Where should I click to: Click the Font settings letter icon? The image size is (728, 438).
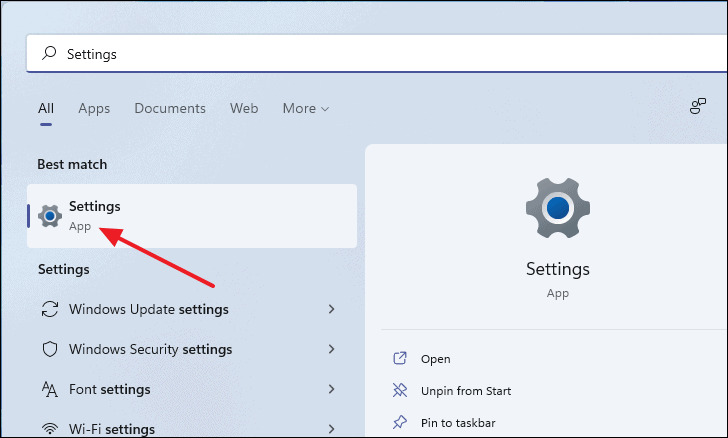point(50,389)
